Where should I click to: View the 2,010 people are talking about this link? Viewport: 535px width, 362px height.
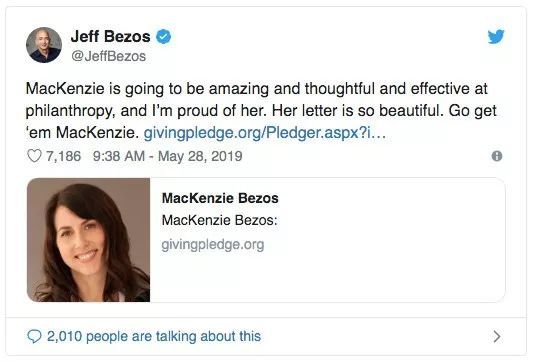pos(154,336)
